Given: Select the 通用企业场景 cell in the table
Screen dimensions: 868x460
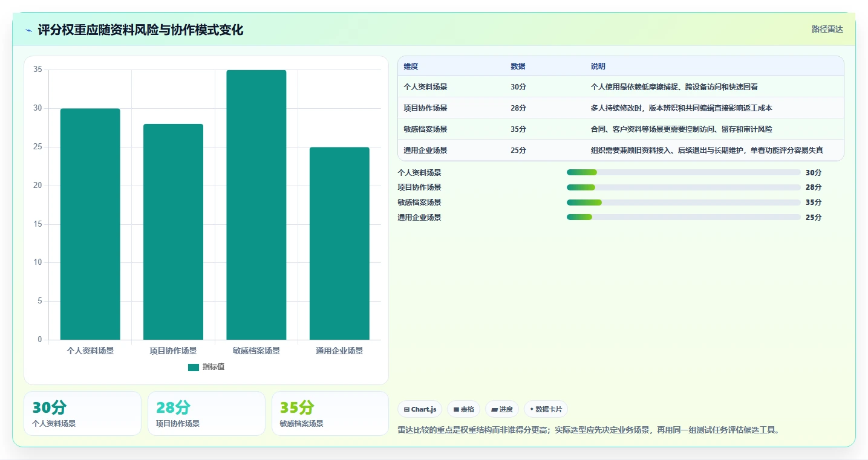Looking at the screenshot, I should pos(426,151).
